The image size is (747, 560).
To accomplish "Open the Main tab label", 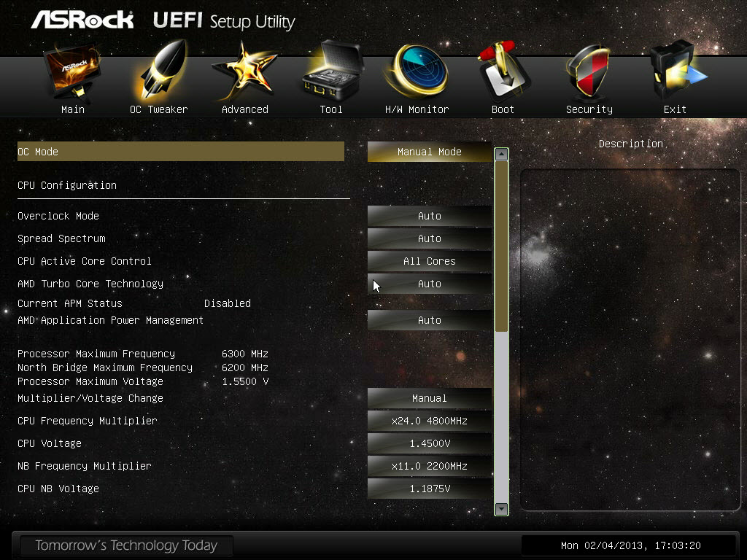I will pos(73,109).
